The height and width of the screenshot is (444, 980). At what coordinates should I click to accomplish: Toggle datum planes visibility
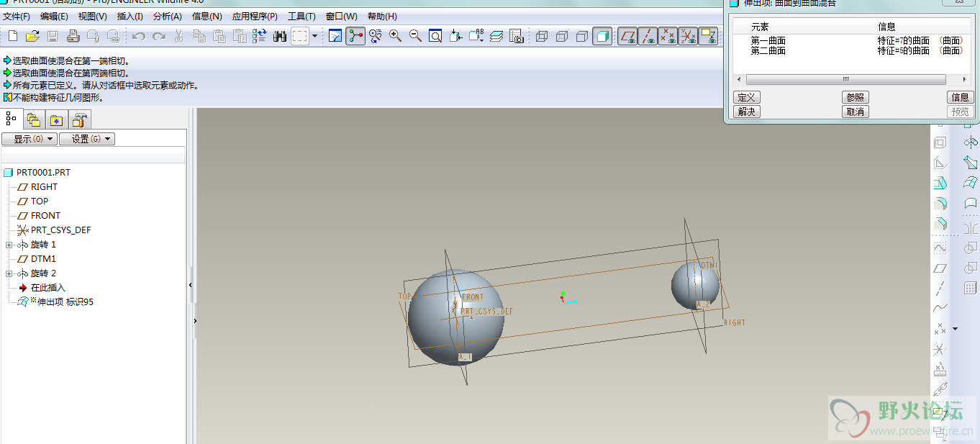pyautogui.click(x=629, y=36)
